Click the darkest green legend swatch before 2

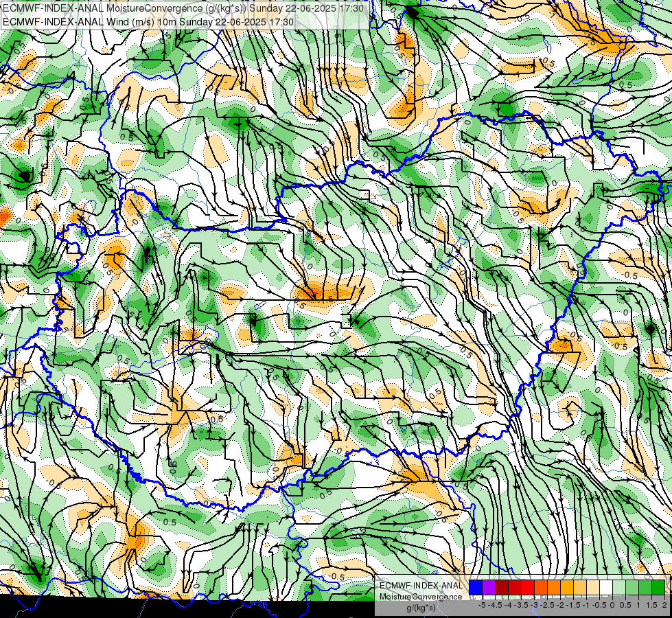coord(658,587)
